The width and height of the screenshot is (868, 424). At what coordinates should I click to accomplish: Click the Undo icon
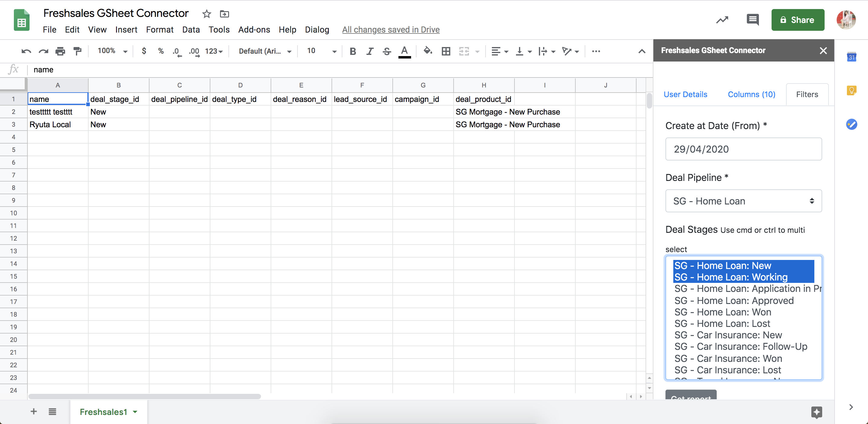[x=26, y=51]
